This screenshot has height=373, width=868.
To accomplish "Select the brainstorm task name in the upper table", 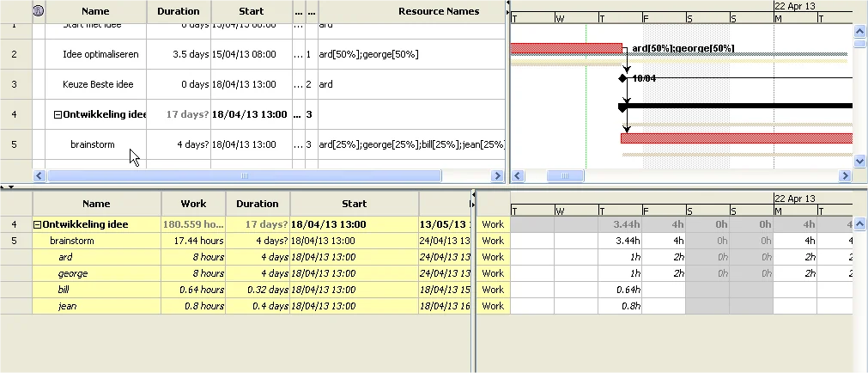I will [93, 144].
